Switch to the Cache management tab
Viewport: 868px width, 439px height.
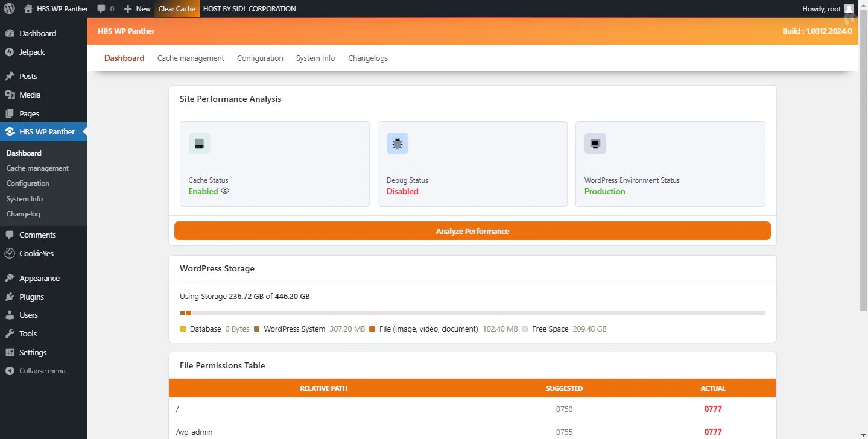pyautogui.click(x=191, y=58)
